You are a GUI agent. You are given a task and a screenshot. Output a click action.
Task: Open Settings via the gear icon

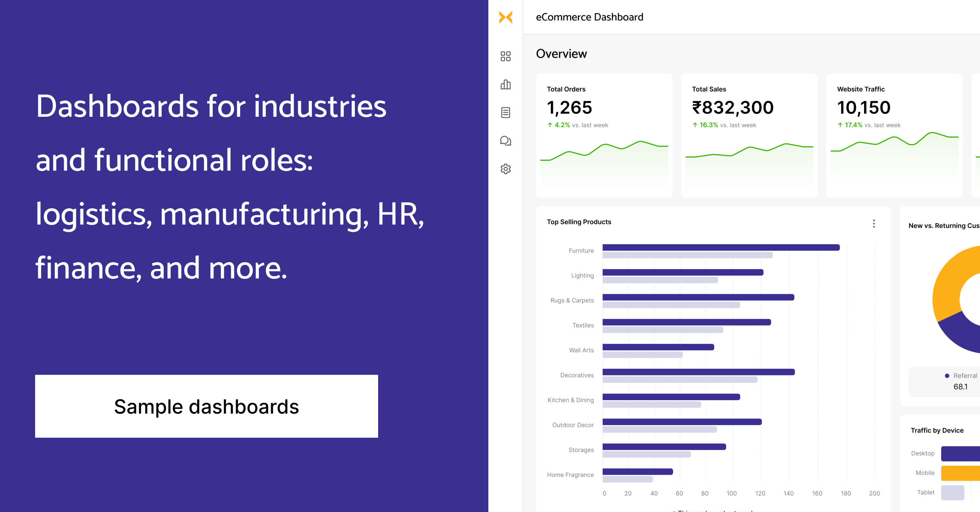click(x=506, y=169)
